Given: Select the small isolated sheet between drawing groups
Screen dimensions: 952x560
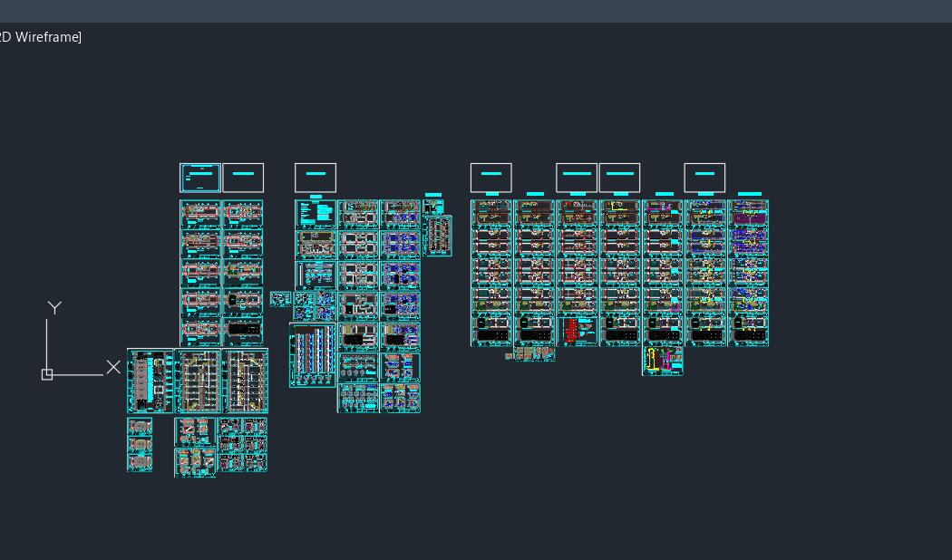Looking at the screenshot, I should tap(280, 299).
